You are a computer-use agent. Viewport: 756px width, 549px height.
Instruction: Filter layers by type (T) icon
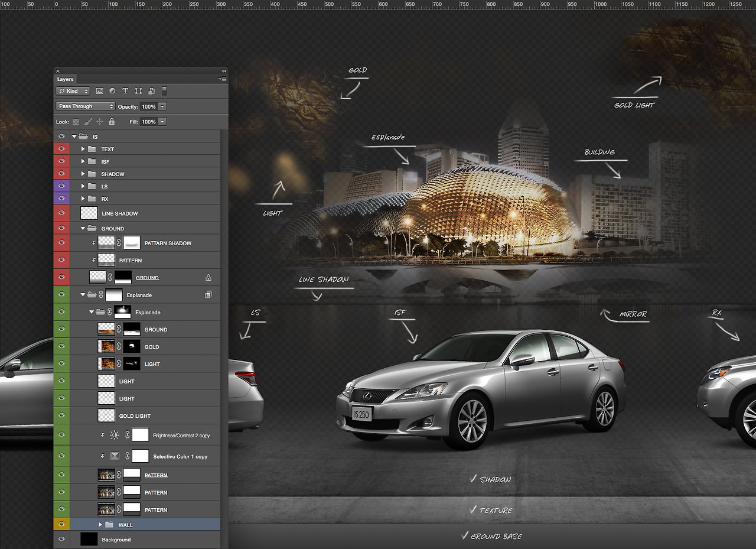(125, 91)
